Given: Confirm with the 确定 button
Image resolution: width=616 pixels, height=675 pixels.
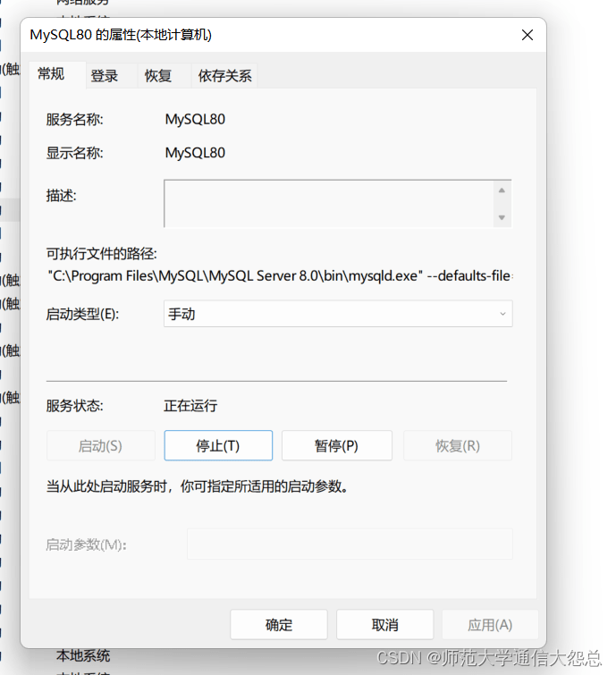Looking at the screenshot, I should (279, 625).
